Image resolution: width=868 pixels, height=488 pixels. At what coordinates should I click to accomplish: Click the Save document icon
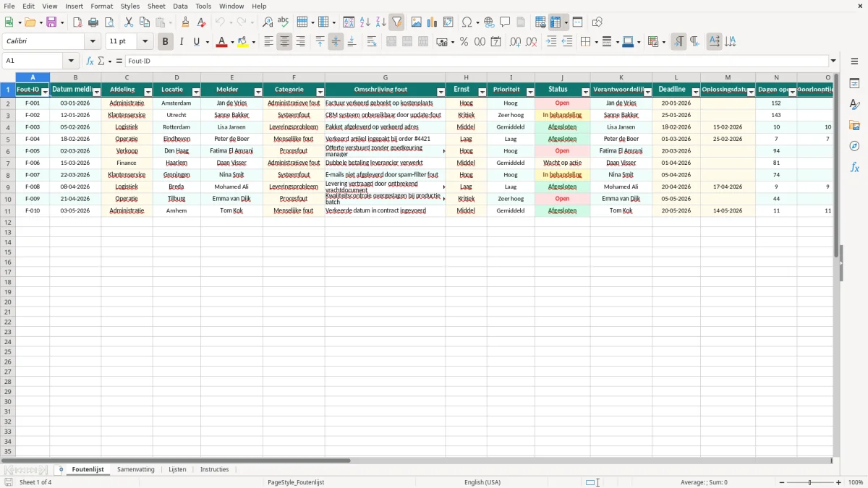pyautogui.click(x=51, y=22)
